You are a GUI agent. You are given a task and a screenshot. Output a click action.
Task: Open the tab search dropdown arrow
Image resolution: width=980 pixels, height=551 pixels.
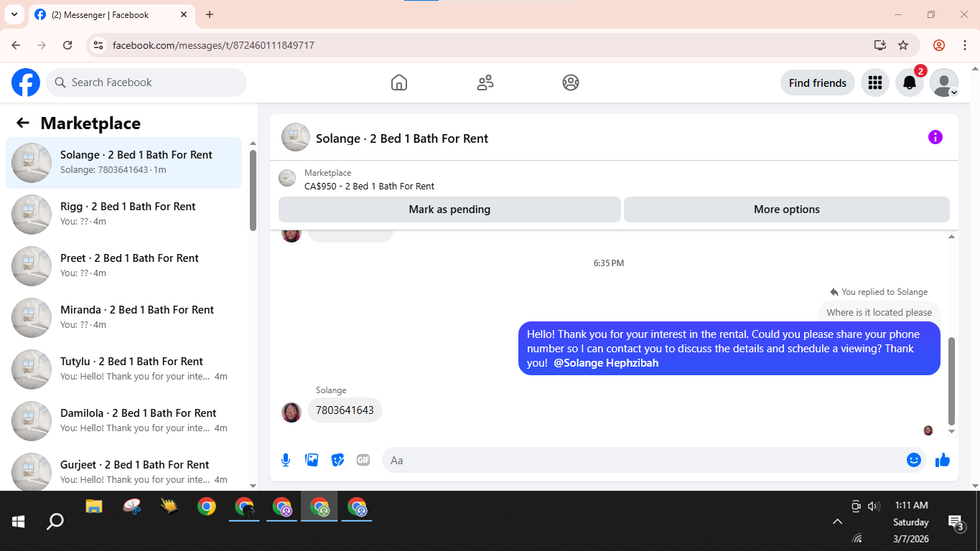tap(14, 14)
